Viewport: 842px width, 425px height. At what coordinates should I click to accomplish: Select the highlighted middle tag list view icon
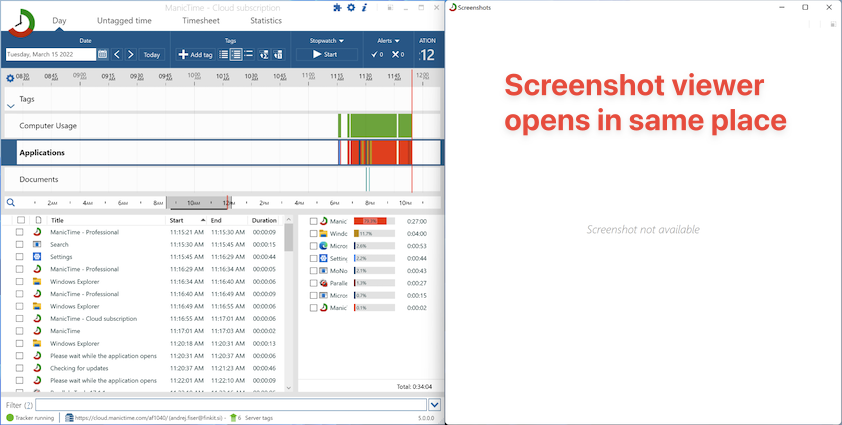[x=236, y=54]
